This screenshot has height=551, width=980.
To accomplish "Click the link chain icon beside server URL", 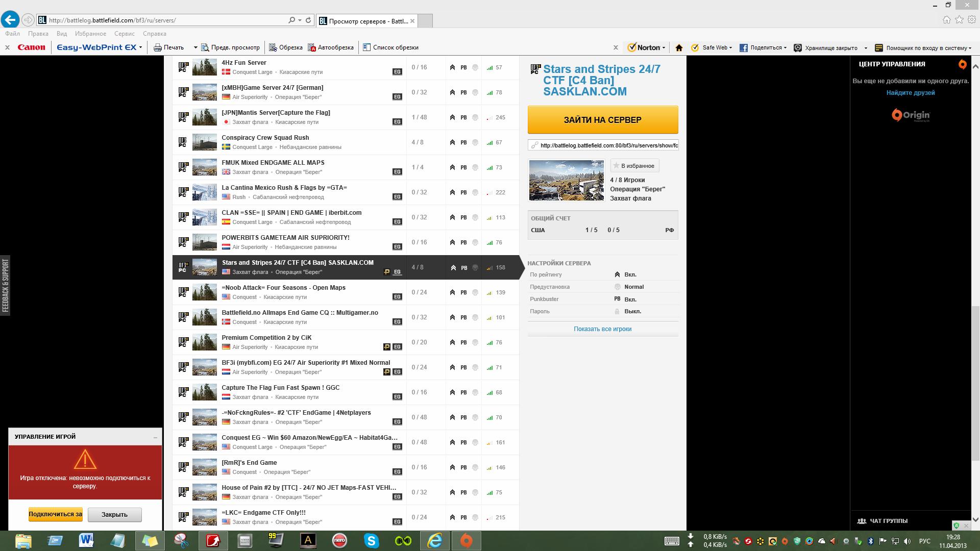I will (534, 145).
